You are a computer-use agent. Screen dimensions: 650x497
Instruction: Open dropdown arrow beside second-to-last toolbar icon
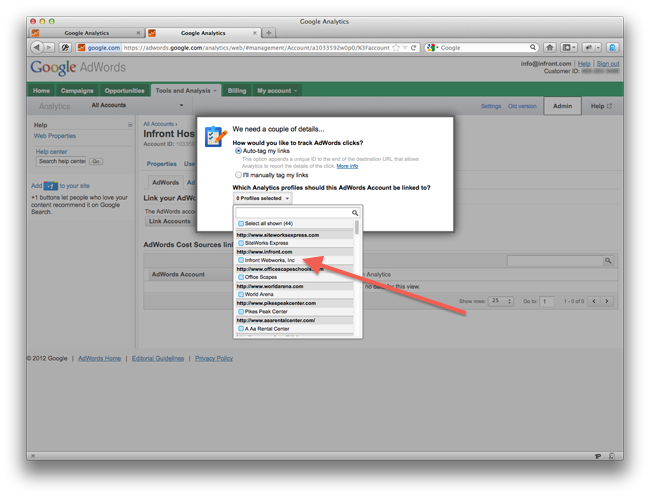598,48
